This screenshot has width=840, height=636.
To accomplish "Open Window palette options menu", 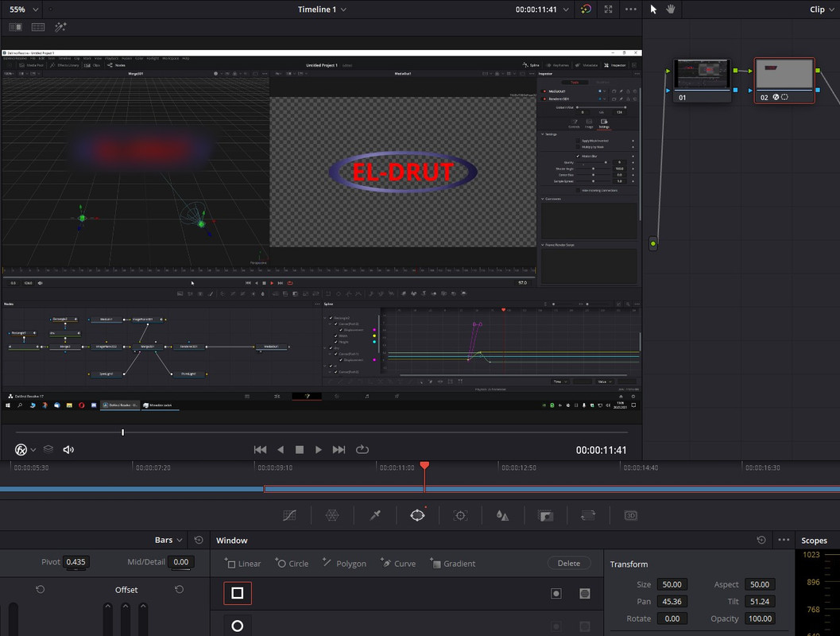I will 784,540.
